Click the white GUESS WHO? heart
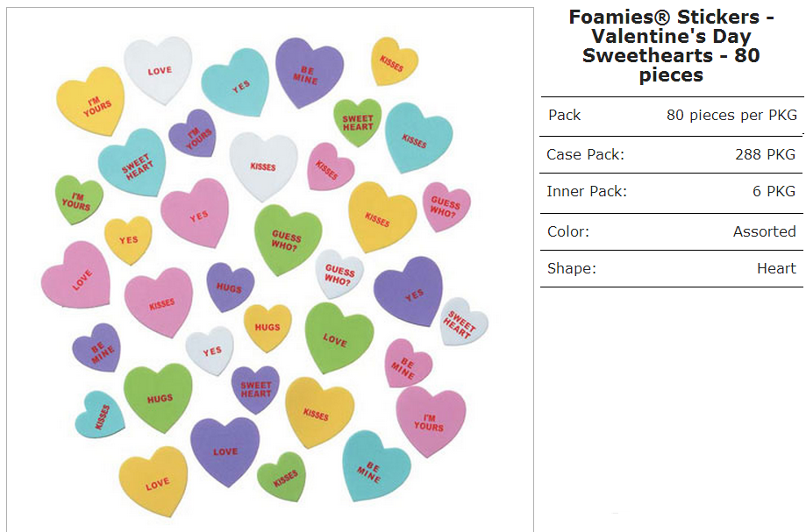 (x=339, y=274)
